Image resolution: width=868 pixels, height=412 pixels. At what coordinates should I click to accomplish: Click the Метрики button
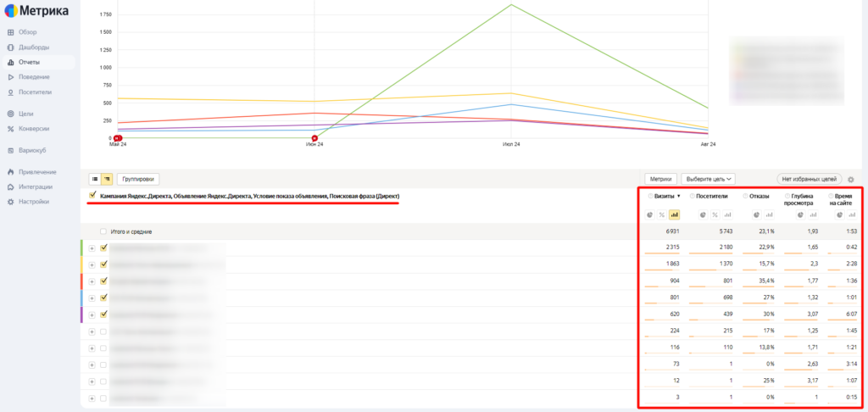(x=661, y=179)
